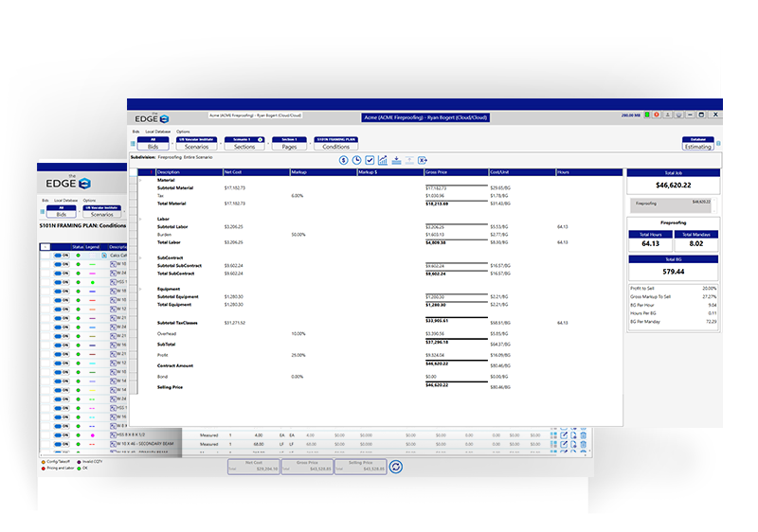Screen dimensions: 758x532
Task: Toggle ON switch in row with solid pink legend line
Action: coord(62,274)
